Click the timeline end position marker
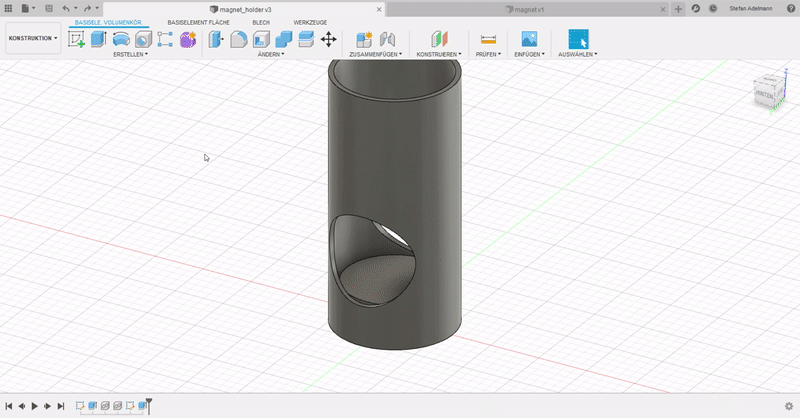Screen dimensions: 800x418 [x=149, y=403]
